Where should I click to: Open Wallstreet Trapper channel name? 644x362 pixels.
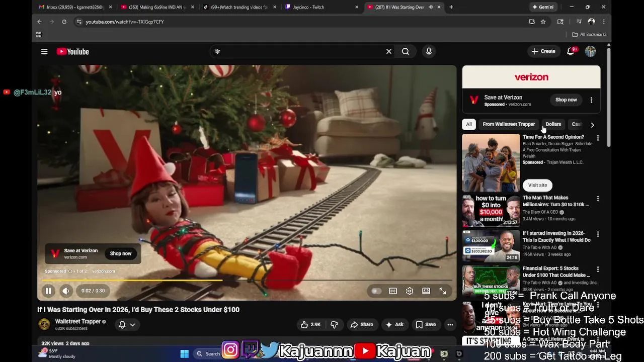pos(78,322)
